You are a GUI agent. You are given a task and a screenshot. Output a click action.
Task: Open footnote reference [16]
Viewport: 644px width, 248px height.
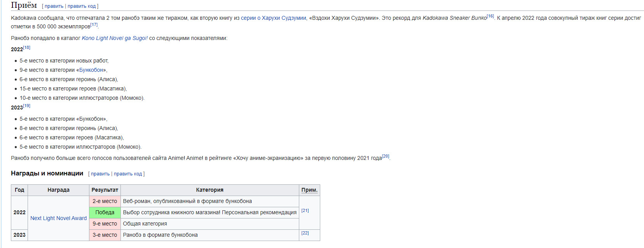point(490,16)
